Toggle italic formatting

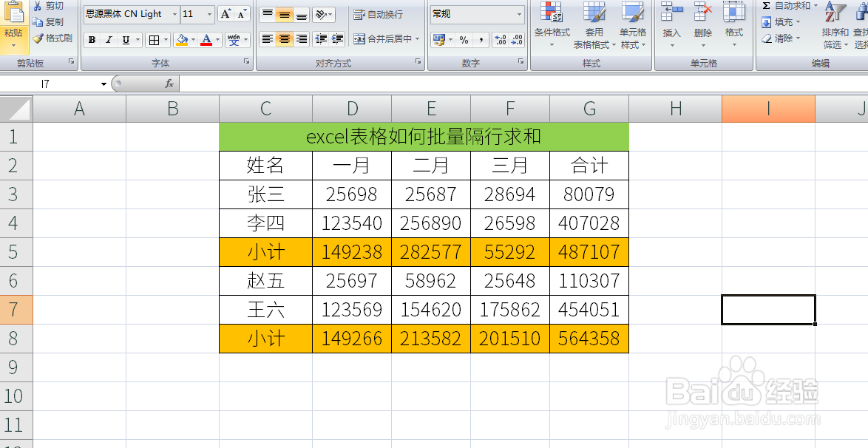point(109,39)
